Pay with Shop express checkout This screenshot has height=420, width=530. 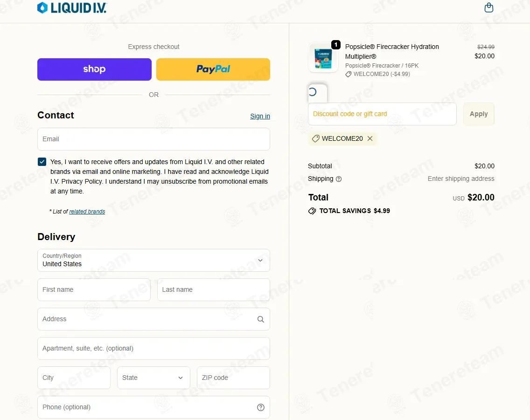tap(94, 69)
